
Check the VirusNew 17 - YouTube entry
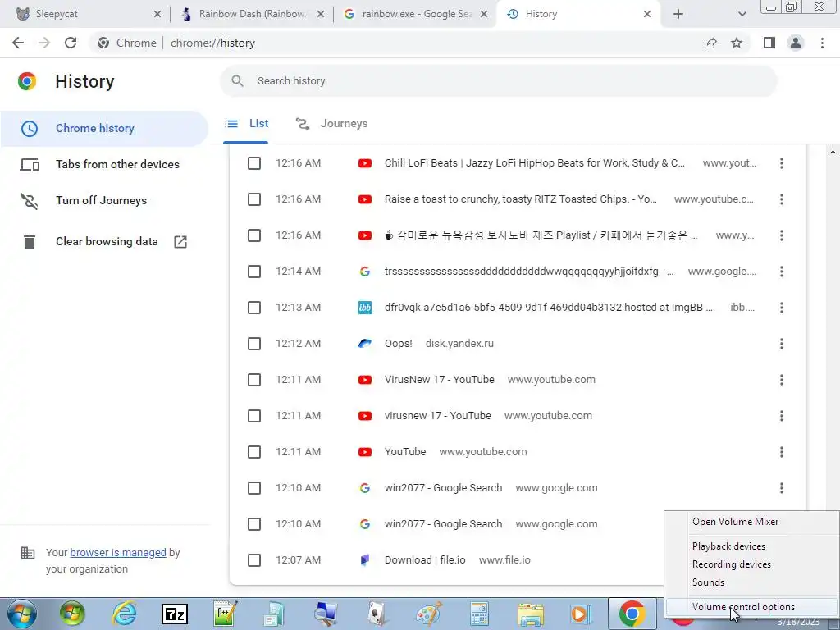(254, 380)
